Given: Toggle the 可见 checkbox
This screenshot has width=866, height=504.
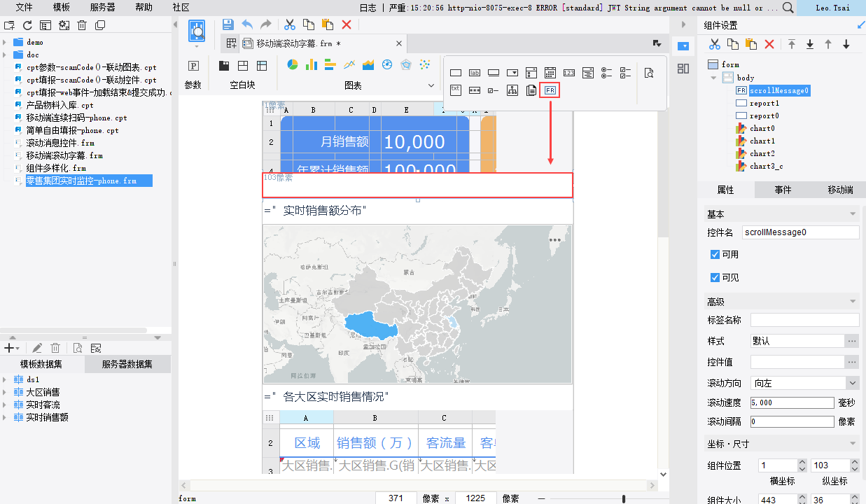Looking at the screenshot, I should pos(715,277).
